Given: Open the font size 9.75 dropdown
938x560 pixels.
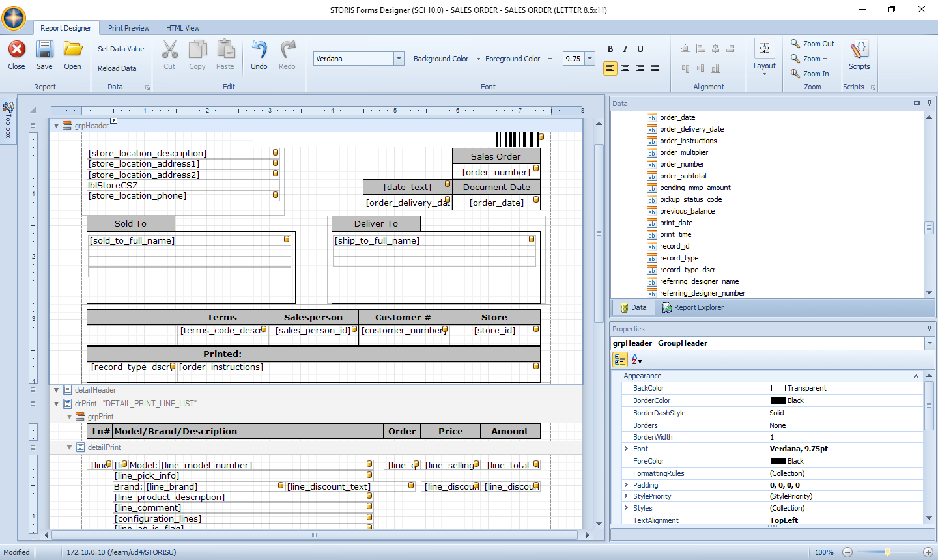Looking at the screenshot, I should click(x=590, y=59).
